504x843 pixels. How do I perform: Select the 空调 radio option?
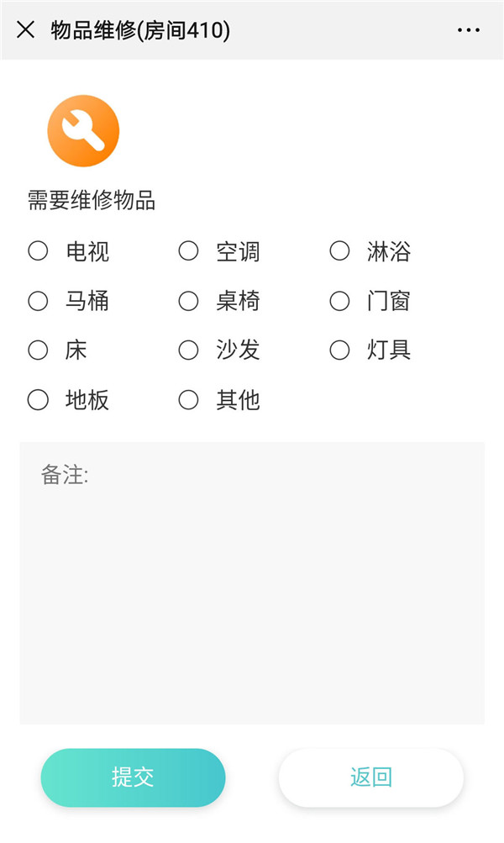click(x=189, y=251)
